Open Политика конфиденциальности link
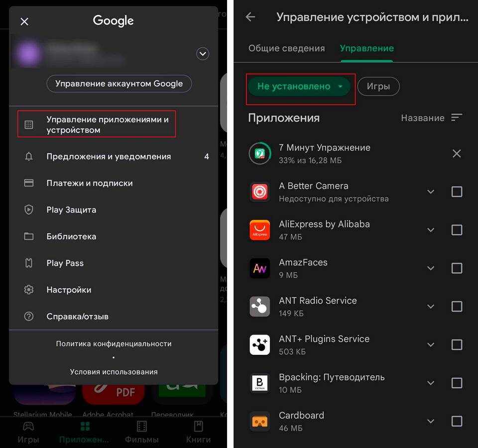478x448 pixels. [114, 344]
